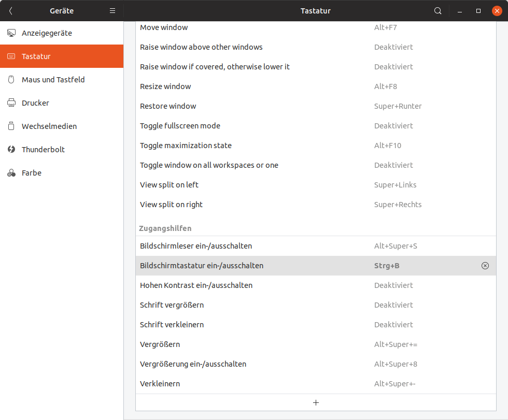Screen dimensions: 508x420
Task: Click Deaktiviert next to Toggle fullscreen mode
Action: tap(393, 126)
